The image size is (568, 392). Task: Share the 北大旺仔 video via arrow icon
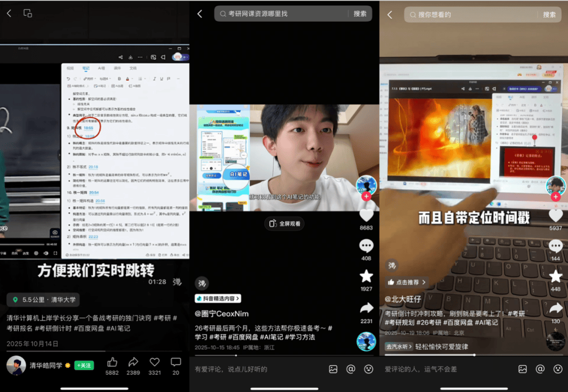[x=555, y=308]
